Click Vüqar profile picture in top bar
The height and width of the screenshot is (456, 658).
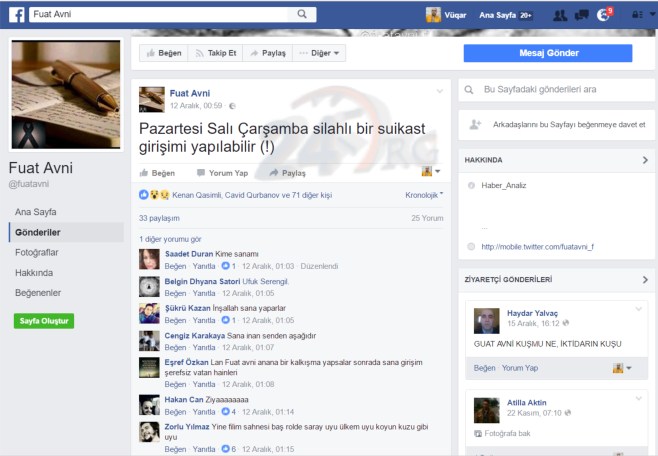pos(433,15)
